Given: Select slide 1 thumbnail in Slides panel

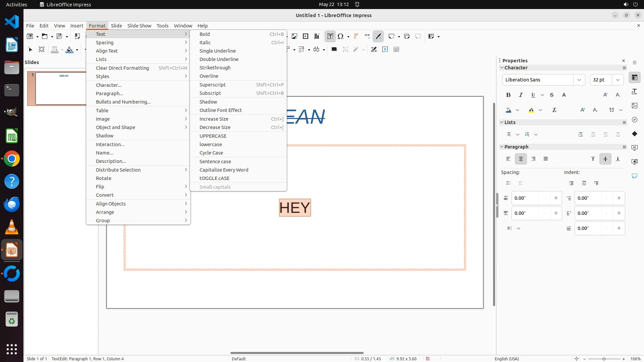Looking at the screenshot, I should pos(60,88).
